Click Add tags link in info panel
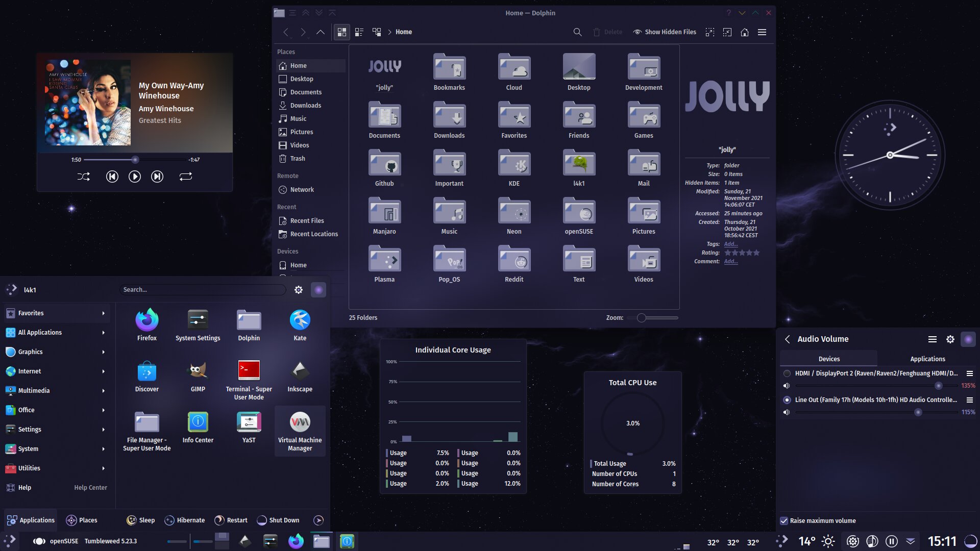This screenshot has height=551, width=980. coord(730,244)
